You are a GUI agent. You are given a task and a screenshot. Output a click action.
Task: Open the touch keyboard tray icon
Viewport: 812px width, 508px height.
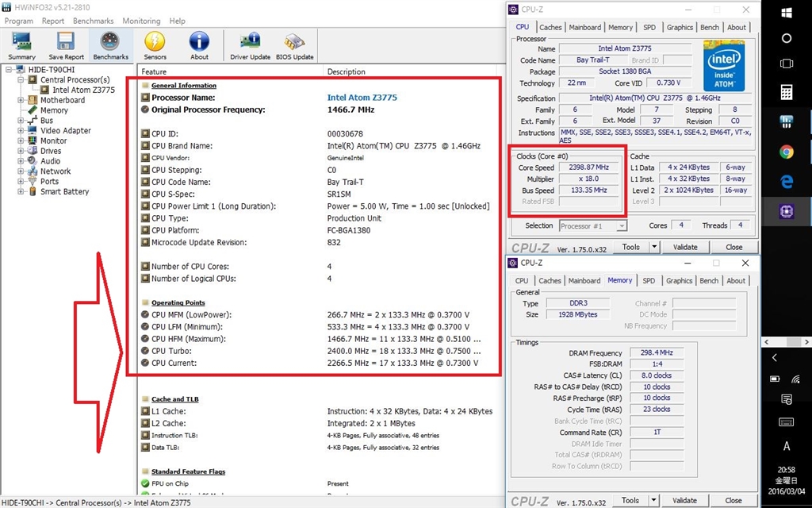[x=787, y=421]
